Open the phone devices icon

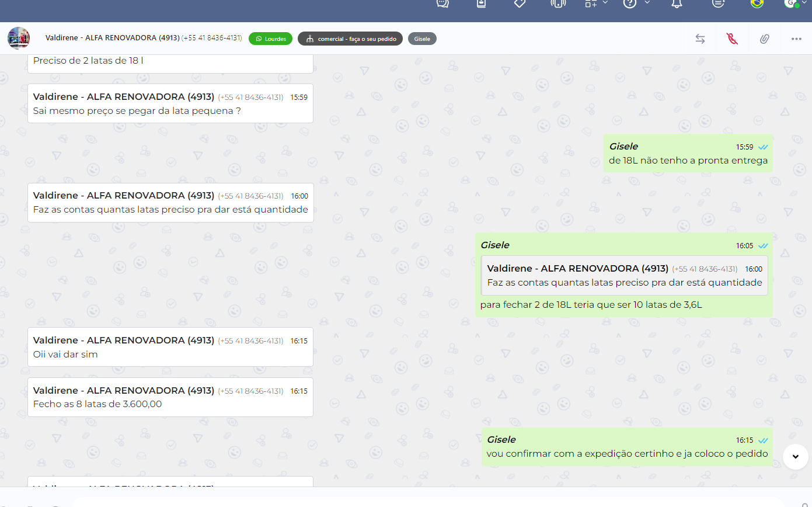click(558, 4)
